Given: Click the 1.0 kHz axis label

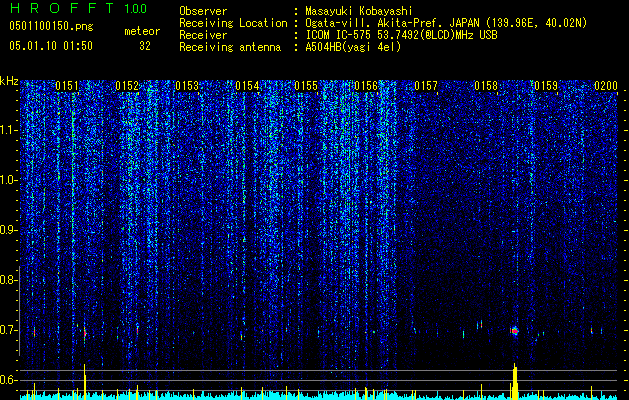Looking at the screenshot, I should tap(9, 180).
